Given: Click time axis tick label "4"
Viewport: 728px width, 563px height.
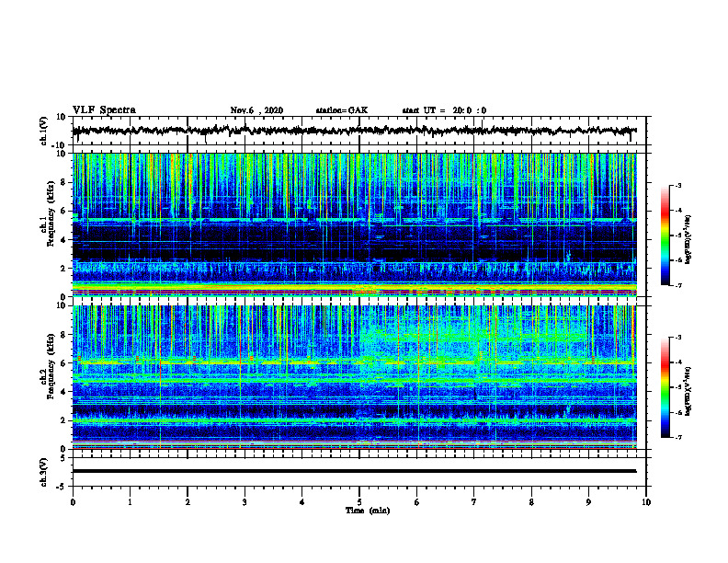Looking at the screenshot, I should pyautogui.click(x=302, y=502).
